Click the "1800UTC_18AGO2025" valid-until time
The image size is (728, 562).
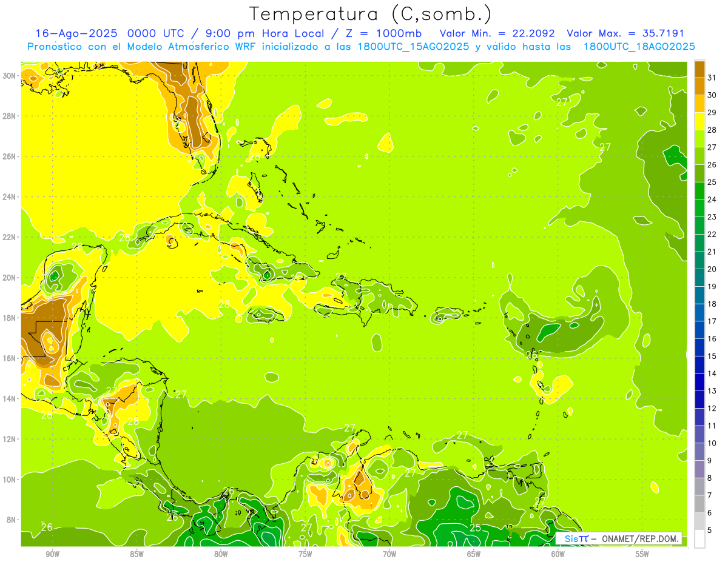click(x=638, y=47)
